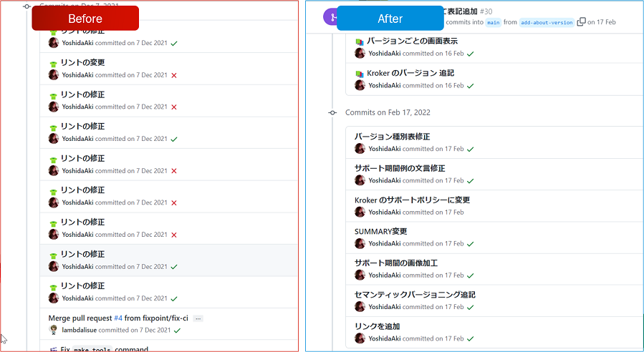Click the avatar under バージョンごとの画面表示
The width and height of the screenshot is (644, 352).
360,53
